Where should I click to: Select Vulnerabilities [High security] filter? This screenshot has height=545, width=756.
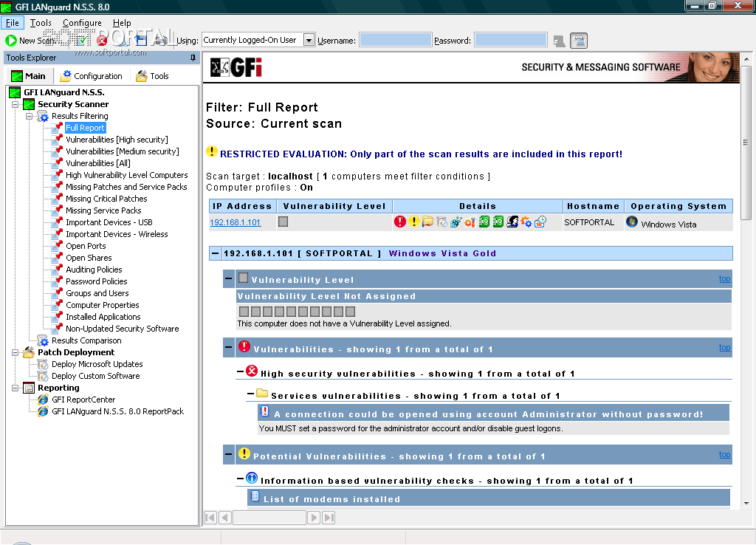pyautogui.click(x=117, y=140)
